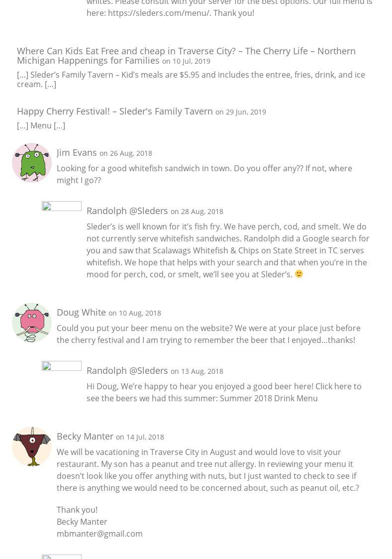392x559 pixels.
Task: Click the Jim Evans commenter name
Action: point(77,152)
